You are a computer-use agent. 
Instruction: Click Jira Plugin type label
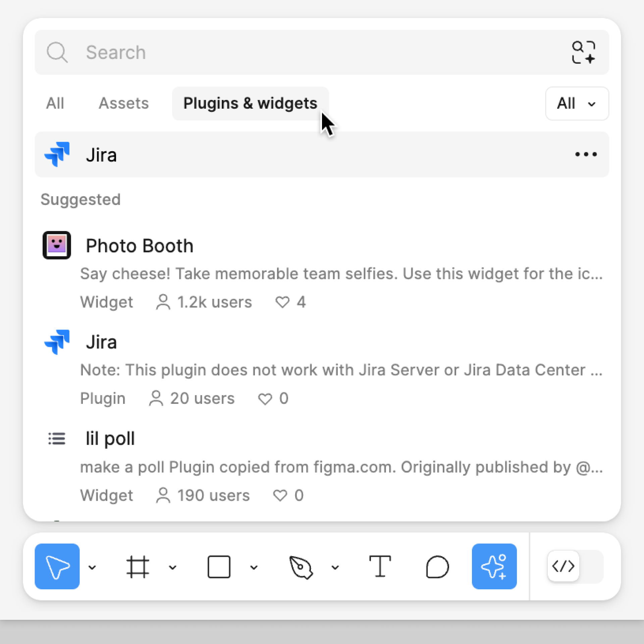click(103, 398)
